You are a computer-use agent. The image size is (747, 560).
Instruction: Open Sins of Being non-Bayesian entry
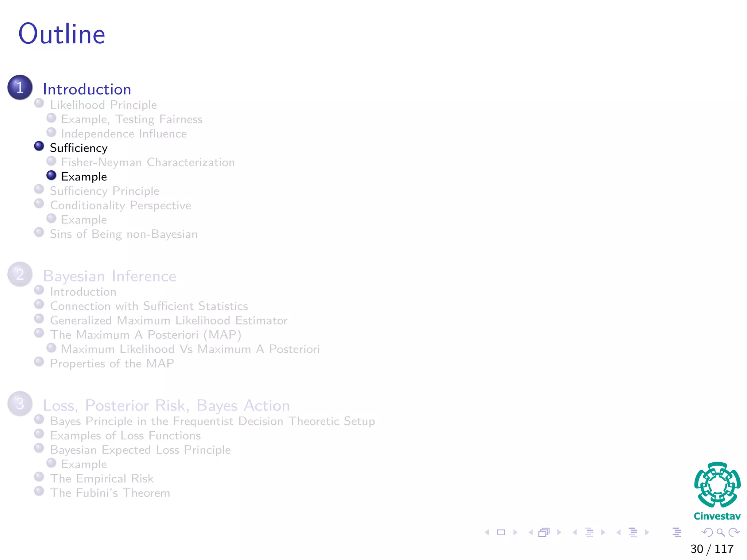pos(124,234)
